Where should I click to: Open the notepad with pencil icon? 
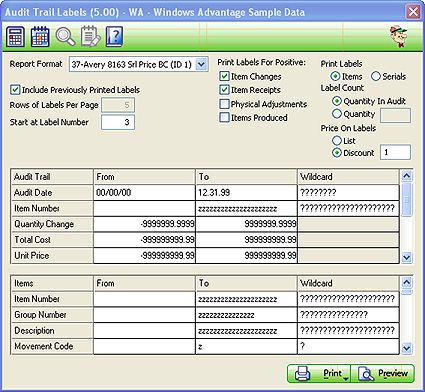[90, 37]
